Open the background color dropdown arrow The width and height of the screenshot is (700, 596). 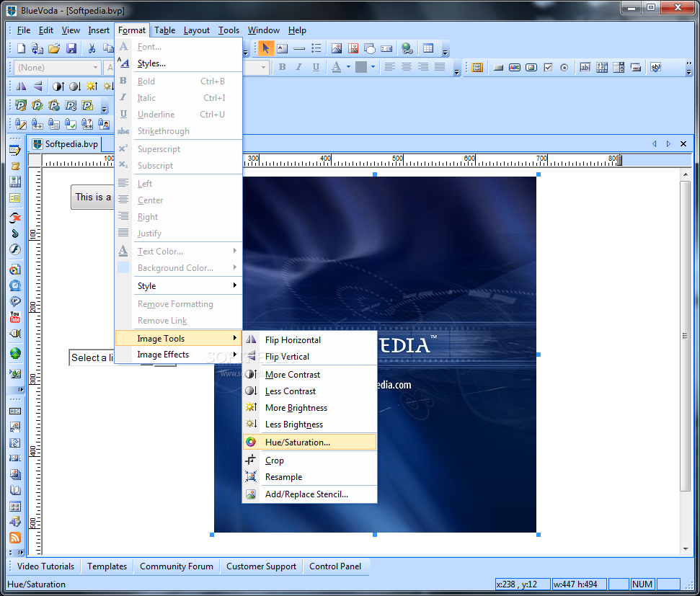tap(373, 68)
